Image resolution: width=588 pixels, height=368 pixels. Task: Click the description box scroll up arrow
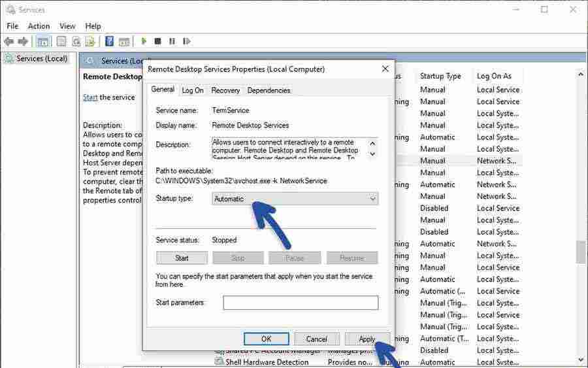tap(372, 143)
